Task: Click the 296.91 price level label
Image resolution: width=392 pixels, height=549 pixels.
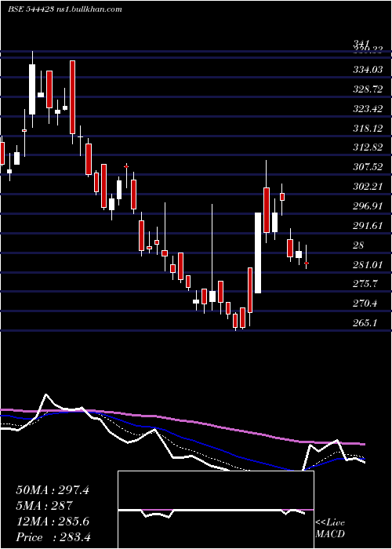Action: [368, 206]
